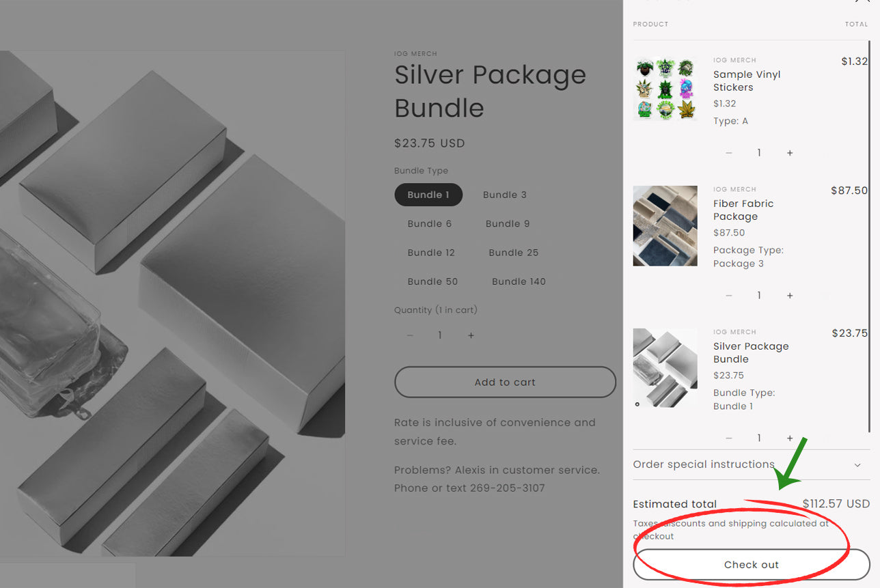Choose the Bundle 140 option

(x=519, y=281)
